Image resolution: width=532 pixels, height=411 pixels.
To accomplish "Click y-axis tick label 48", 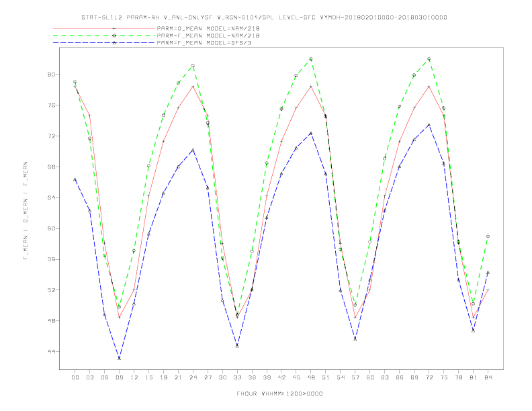I will [51, 321].
